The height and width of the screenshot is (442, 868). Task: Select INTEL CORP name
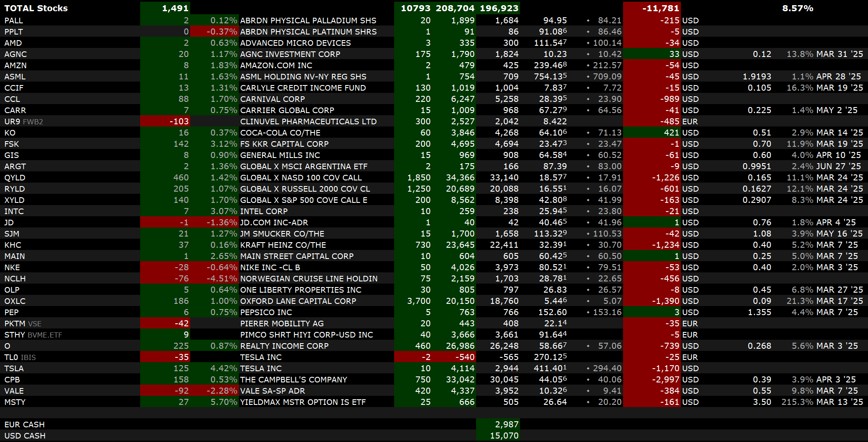point(264,211)
